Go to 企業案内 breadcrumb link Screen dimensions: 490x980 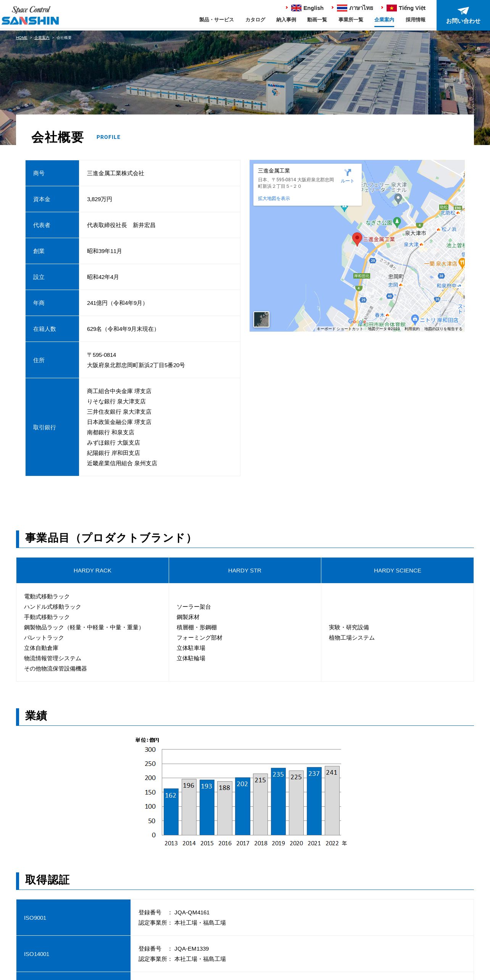coord(42,38)
